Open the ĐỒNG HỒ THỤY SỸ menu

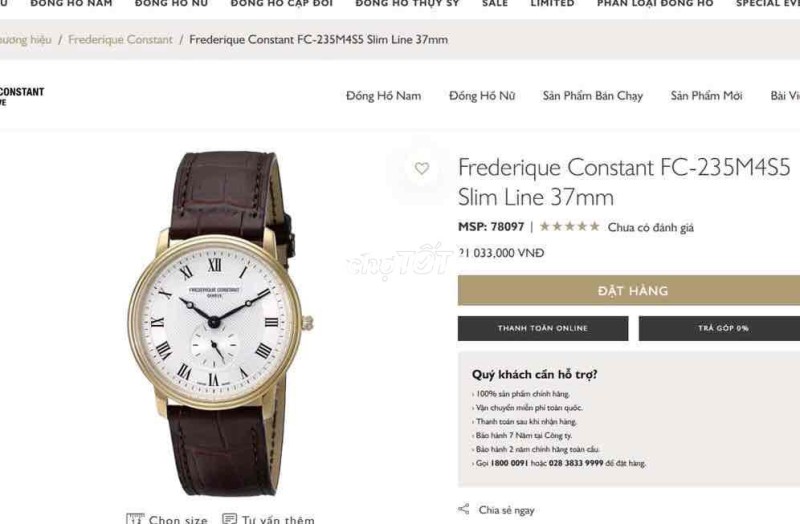pos(407,4)
